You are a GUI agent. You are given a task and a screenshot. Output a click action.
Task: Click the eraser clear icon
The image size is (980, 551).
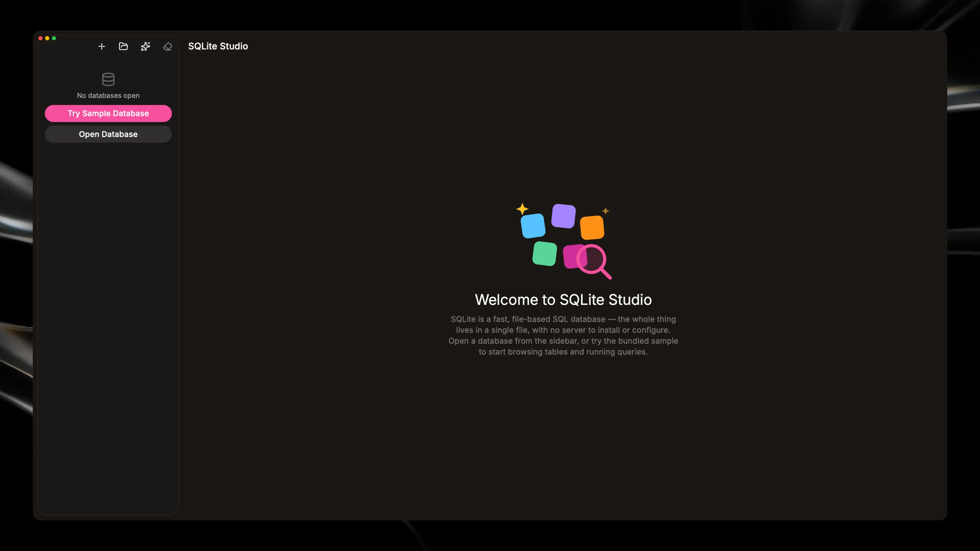click(x=168, y=47)
